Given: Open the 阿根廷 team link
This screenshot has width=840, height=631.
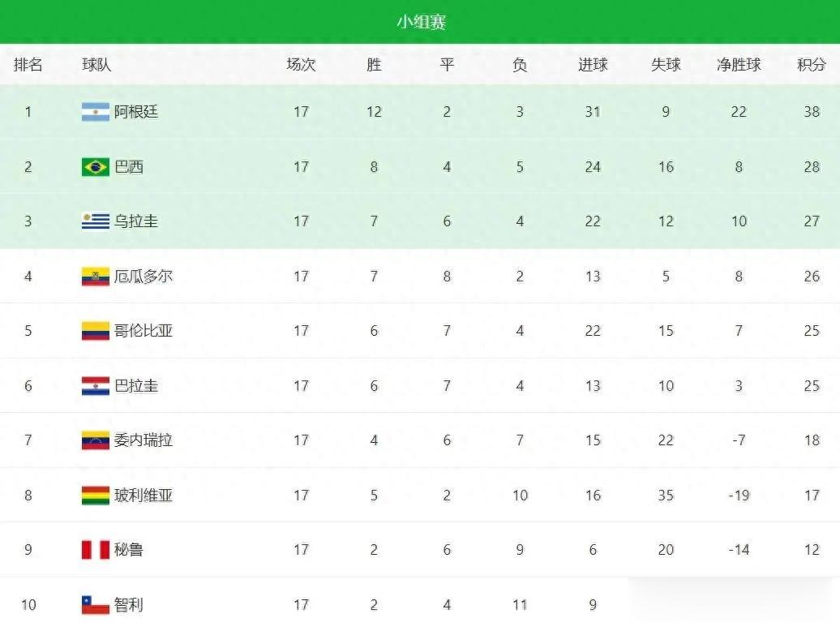Looking at the screenshot, I should click(136, 112).
